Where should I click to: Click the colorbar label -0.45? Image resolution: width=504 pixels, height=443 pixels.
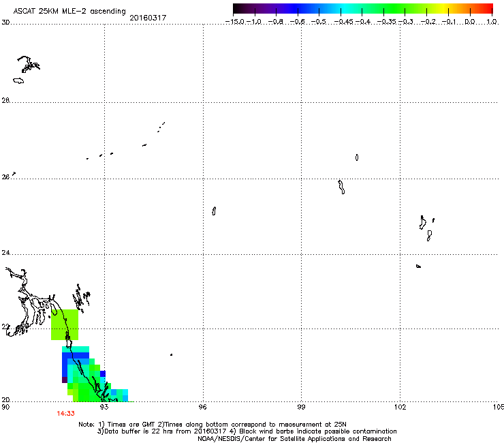[343, 22]
